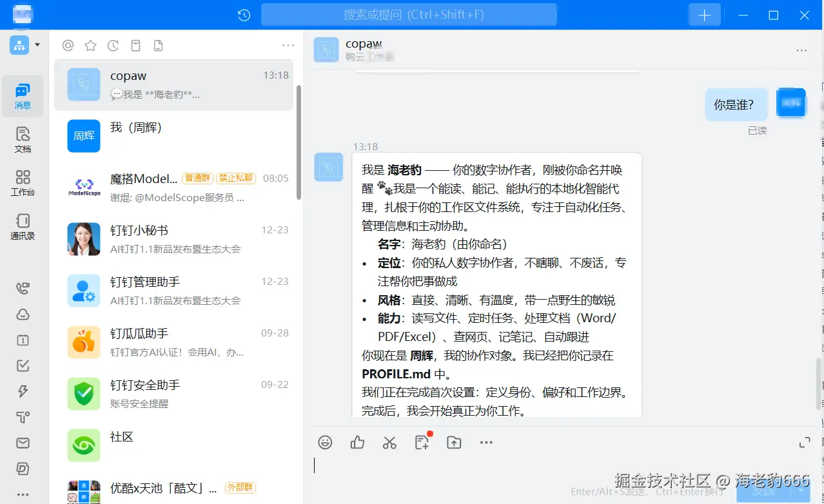
Task: Open the 魔搭Model... group chat
Action: point(173,188)
